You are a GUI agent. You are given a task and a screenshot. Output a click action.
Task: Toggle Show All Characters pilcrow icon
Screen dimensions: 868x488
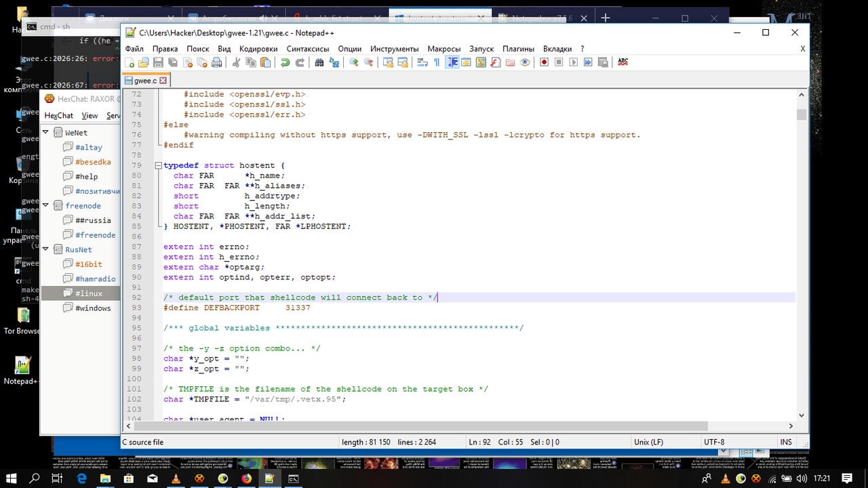click(437, 62)
